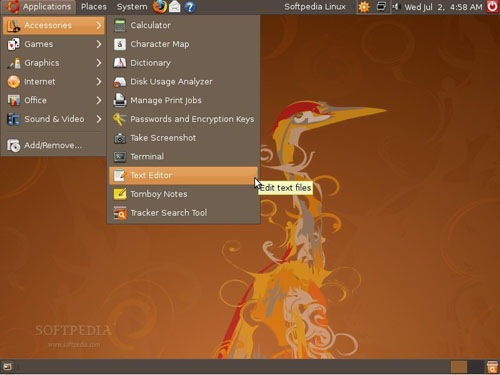Screen dimensions: 500x375
Task: Click the Tracker Search Tool icon
Action: pos(120,213)
